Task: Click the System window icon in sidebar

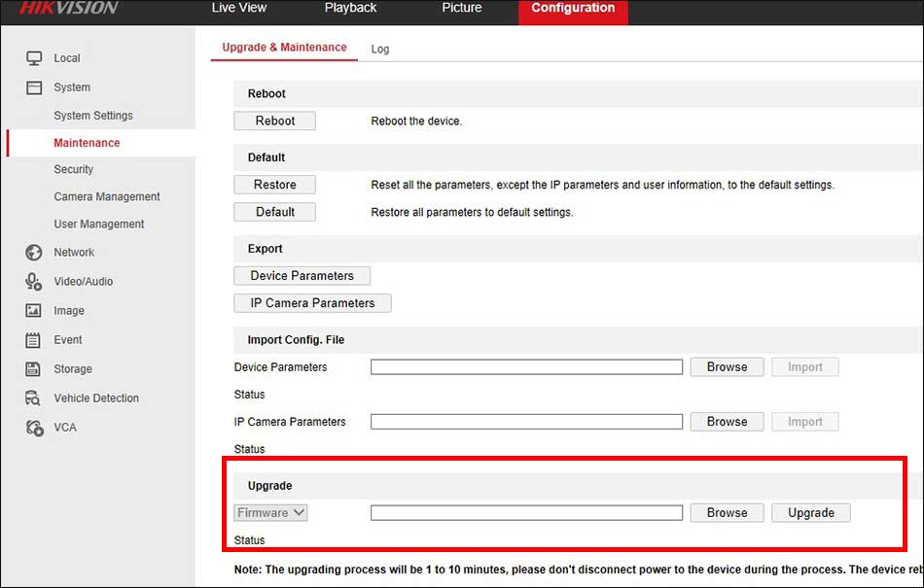Action: (x=34, y=87)
